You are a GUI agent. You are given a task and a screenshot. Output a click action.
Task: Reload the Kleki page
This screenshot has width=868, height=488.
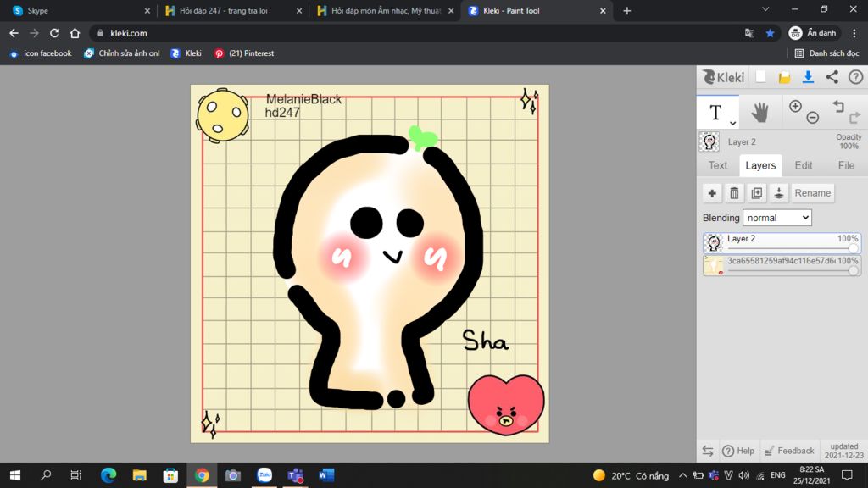click(x=54, y=33)
